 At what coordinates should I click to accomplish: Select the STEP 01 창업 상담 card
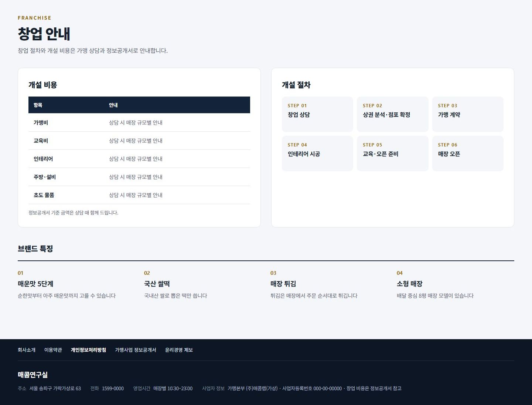coord(317,114)
